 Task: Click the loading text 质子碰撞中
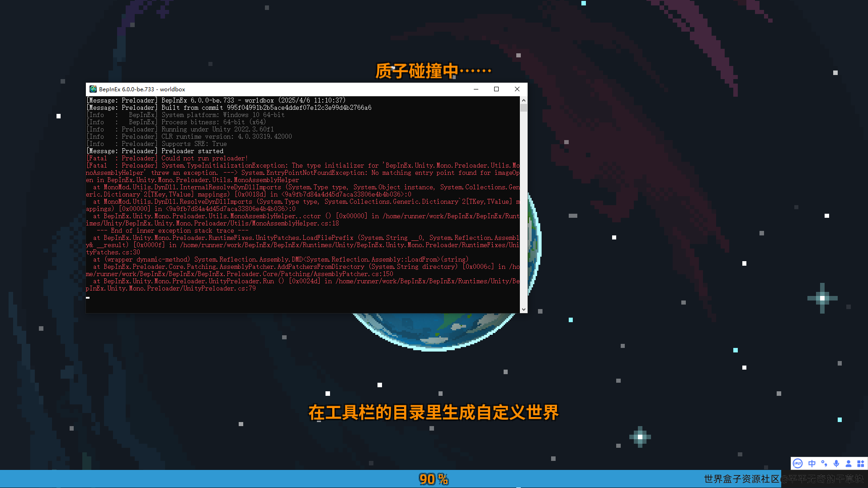[x=433, y=71]
